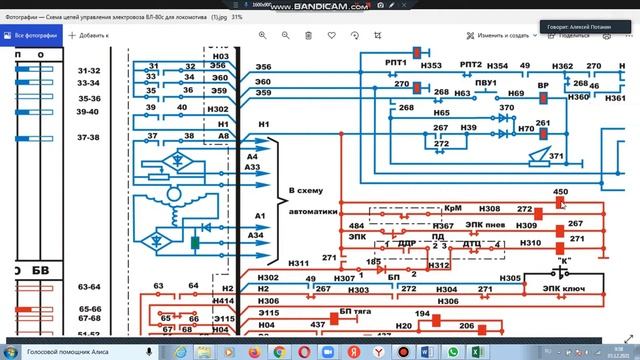
Task: Click the ЭПК пнев label
Action: point(485,225)
